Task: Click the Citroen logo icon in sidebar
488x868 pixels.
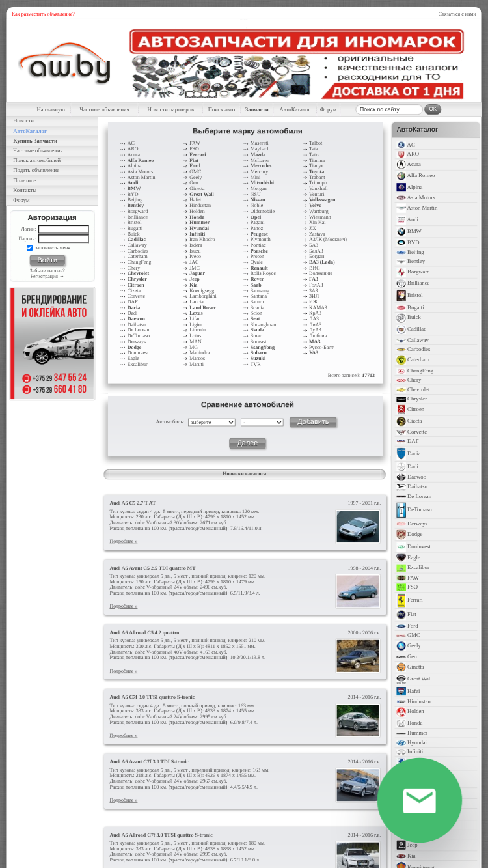Action: (401, 410)
